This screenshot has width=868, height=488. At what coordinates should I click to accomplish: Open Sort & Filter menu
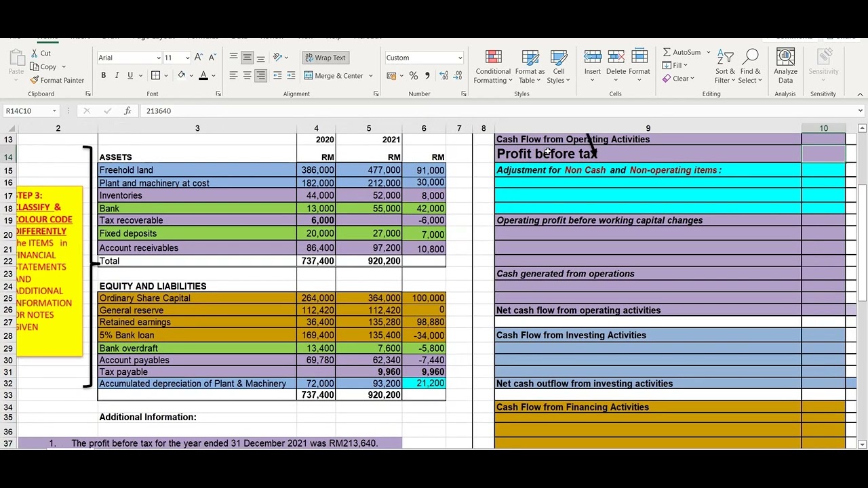pyautogui.click(x=724, y=66)
